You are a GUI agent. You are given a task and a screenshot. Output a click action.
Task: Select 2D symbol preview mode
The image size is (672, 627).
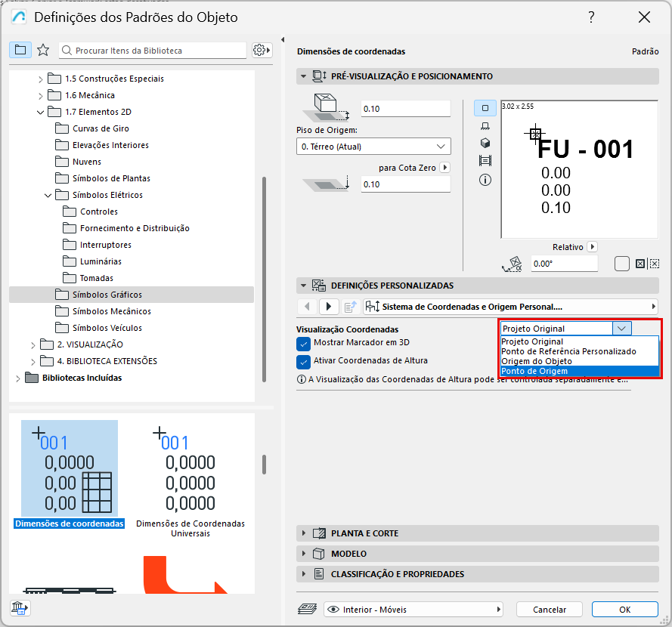click(485, 108)
